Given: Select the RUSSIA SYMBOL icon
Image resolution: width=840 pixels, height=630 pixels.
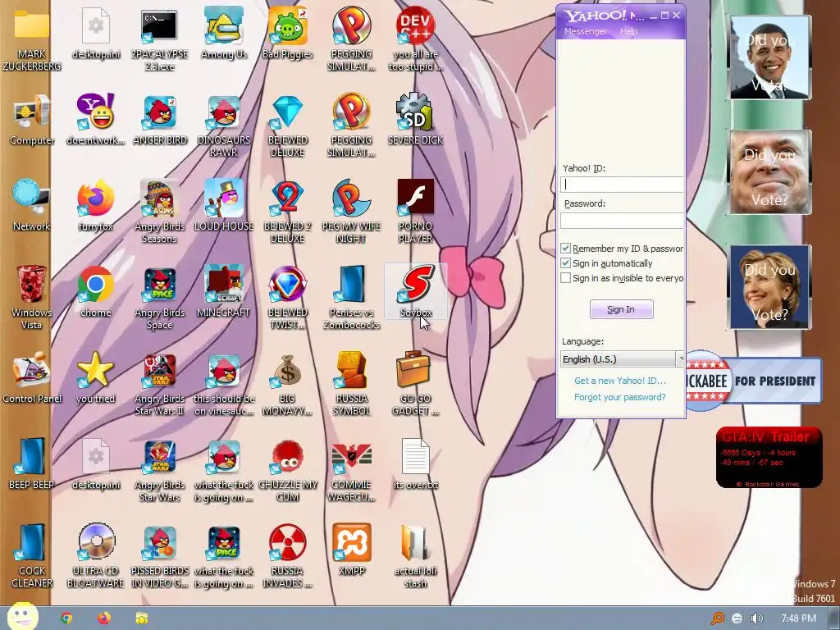Looking at the screenshot, I should pos(351,384).
